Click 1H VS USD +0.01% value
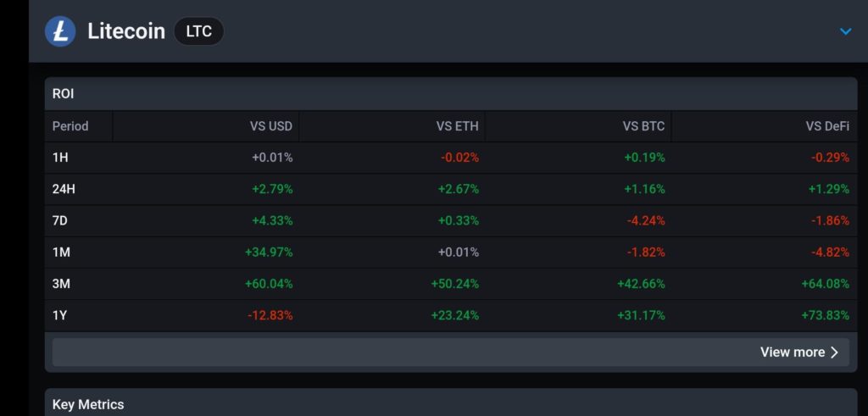 tap(272, 158)
